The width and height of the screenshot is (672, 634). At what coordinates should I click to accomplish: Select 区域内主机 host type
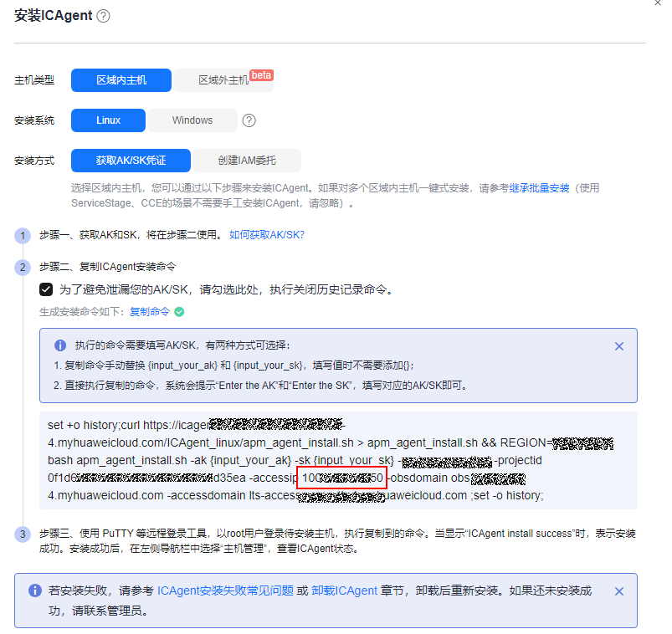tap(121, 80)
